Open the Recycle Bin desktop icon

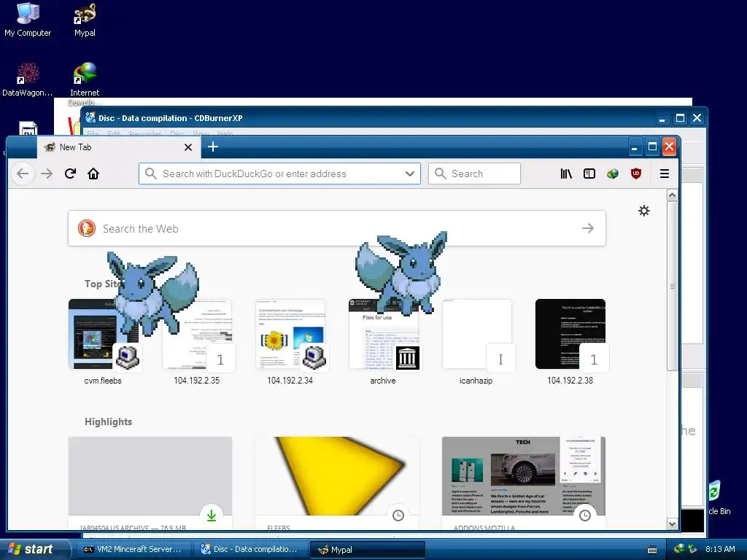click(x=719, y=497)
